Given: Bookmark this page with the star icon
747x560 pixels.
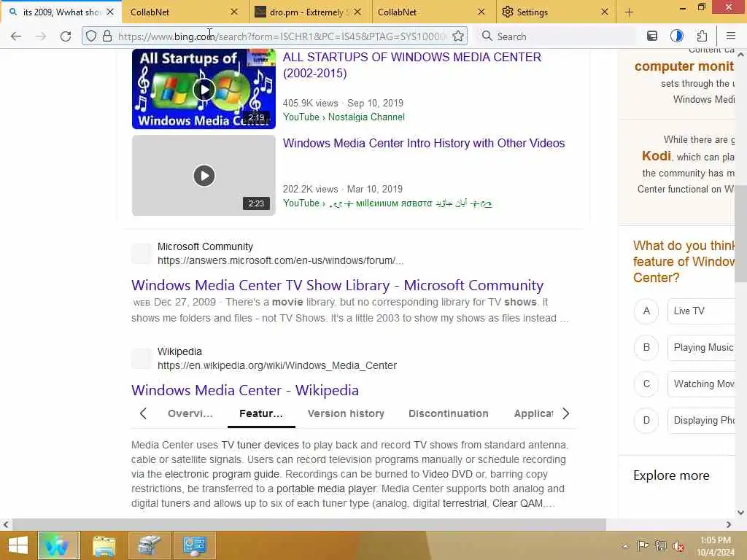Looking at the screenshot, I should [458, 36].
